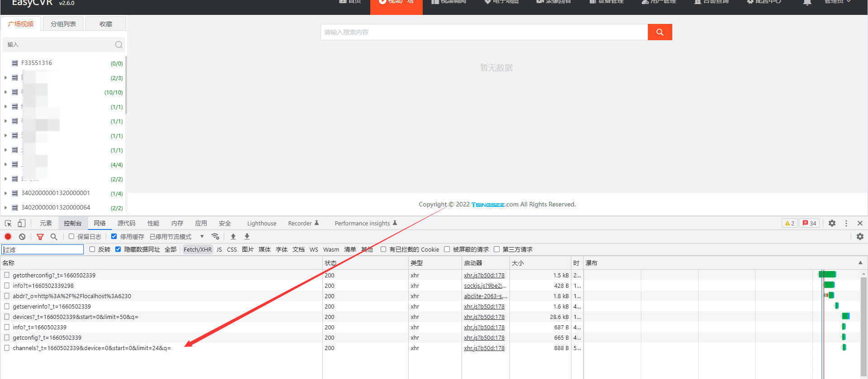This screenshot has width=868, height=379.
Task: Open the DevTools three-dot customize menu
Action: [846, 223]
